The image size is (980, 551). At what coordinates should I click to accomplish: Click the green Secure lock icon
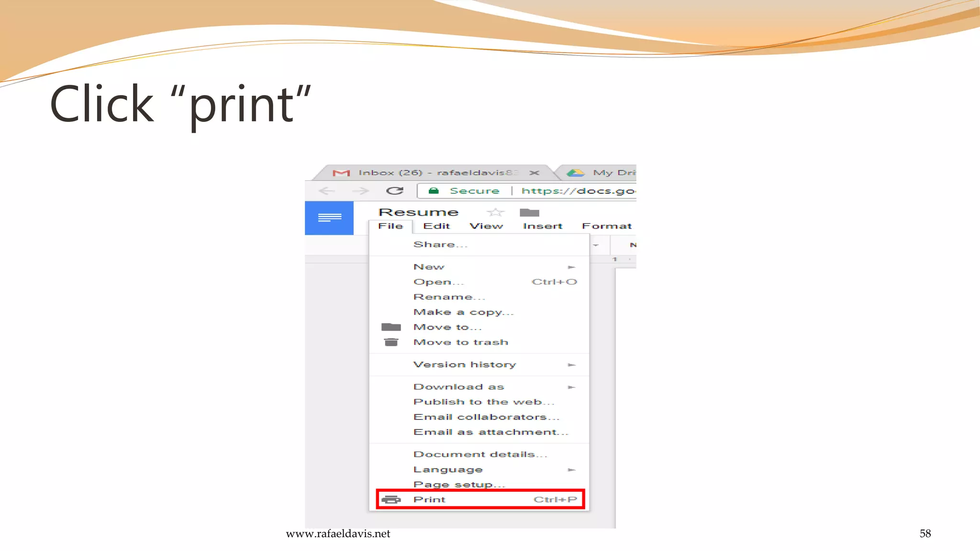tap(434, 191)
